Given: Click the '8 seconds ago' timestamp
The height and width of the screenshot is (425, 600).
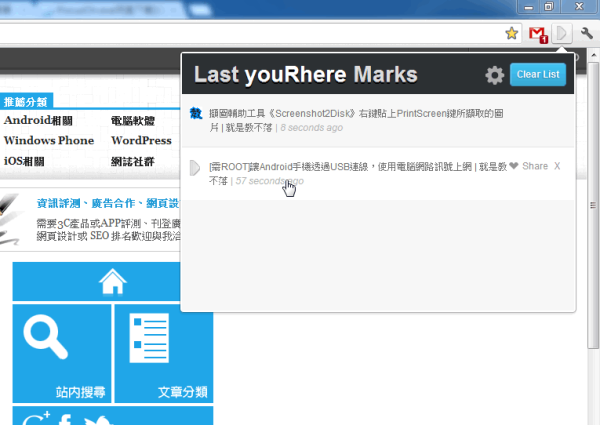Looking at the screenshot, I should (x=311, y=128).
